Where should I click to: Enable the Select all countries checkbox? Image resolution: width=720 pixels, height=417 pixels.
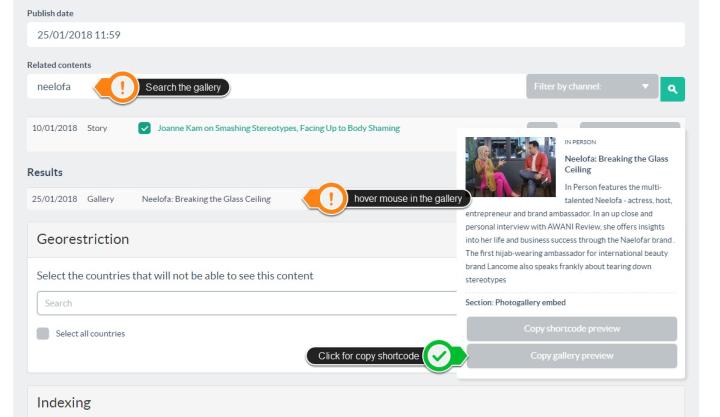coord(42,333)
